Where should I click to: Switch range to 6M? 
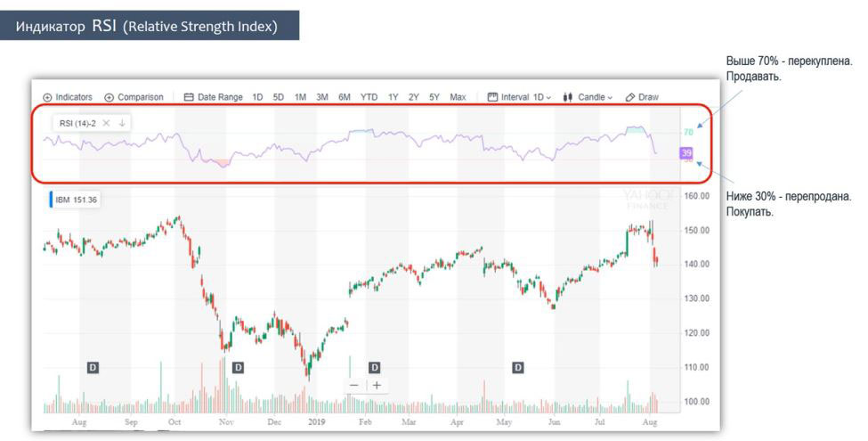[x=344, y=97]
